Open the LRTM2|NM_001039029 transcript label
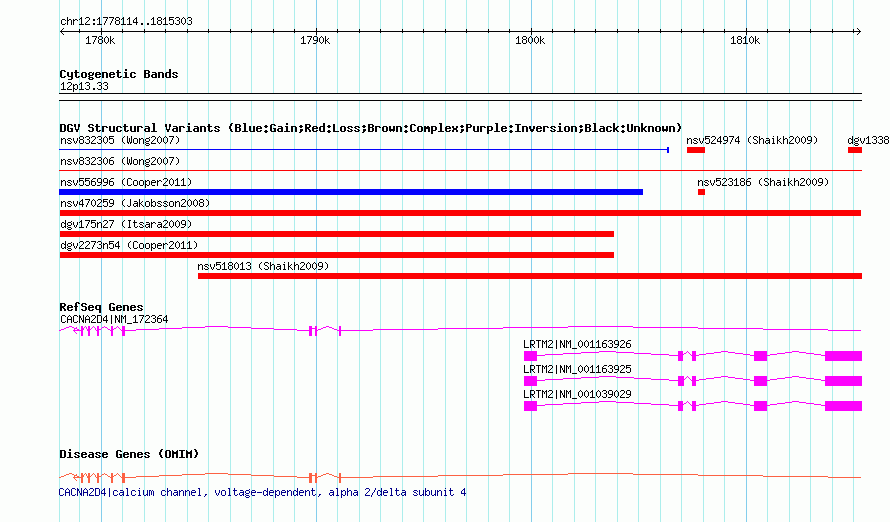 [x=577, y=394]
